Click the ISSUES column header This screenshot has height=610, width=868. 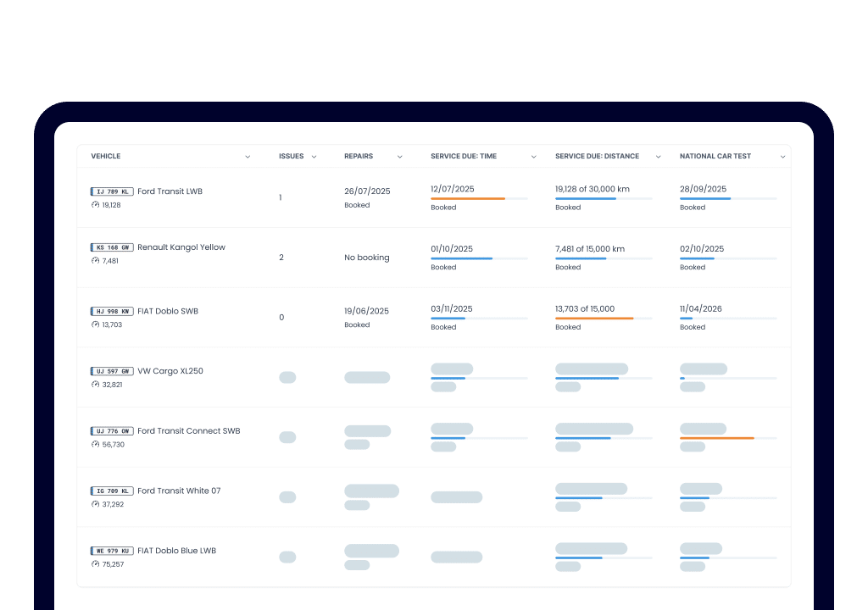292,156
